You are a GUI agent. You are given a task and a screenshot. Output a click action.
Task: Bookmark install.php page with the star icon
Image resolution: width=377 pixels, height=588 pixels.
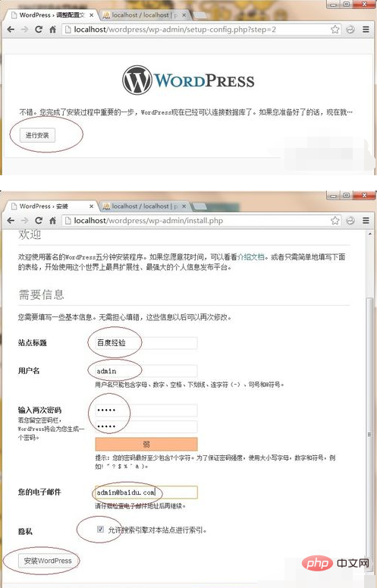335,221
